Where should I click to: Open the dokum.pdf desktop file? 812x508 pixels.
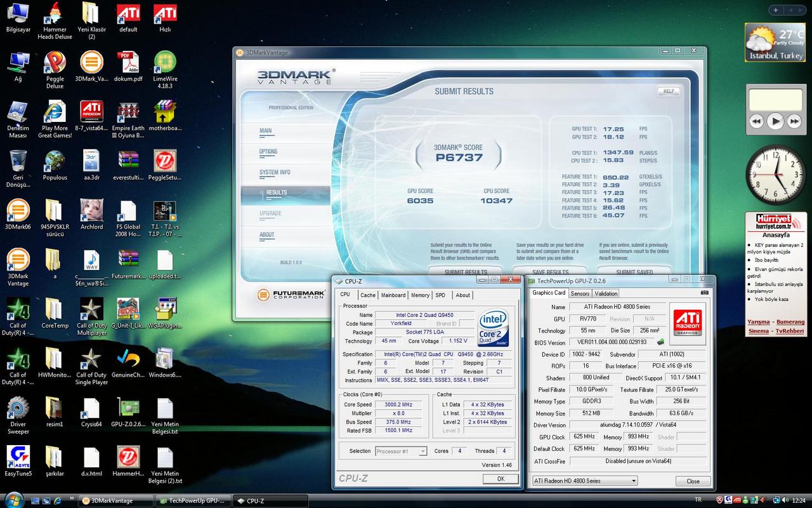tap(128, 67)
